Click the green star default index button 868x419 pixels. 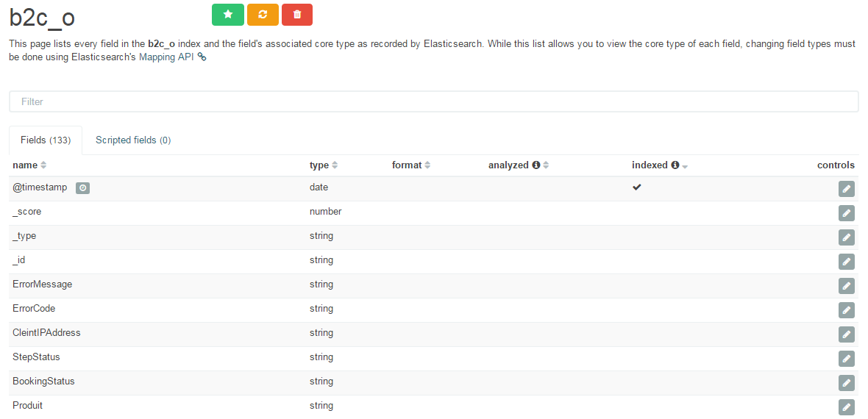(x=228, y=15)
